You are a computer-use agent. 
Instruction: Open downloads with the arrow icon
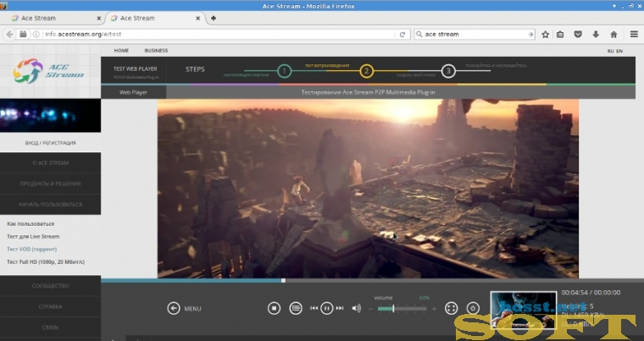[596, 35]
